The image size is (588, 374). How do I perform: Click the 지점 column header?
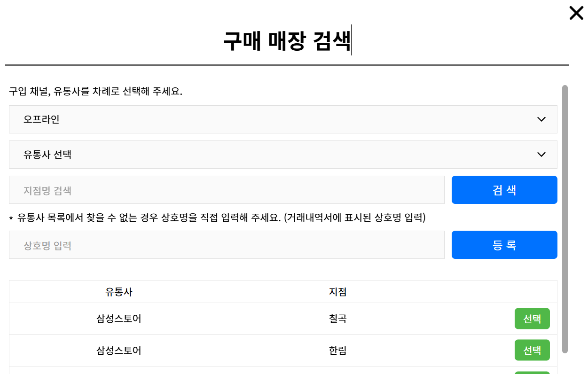337,292
